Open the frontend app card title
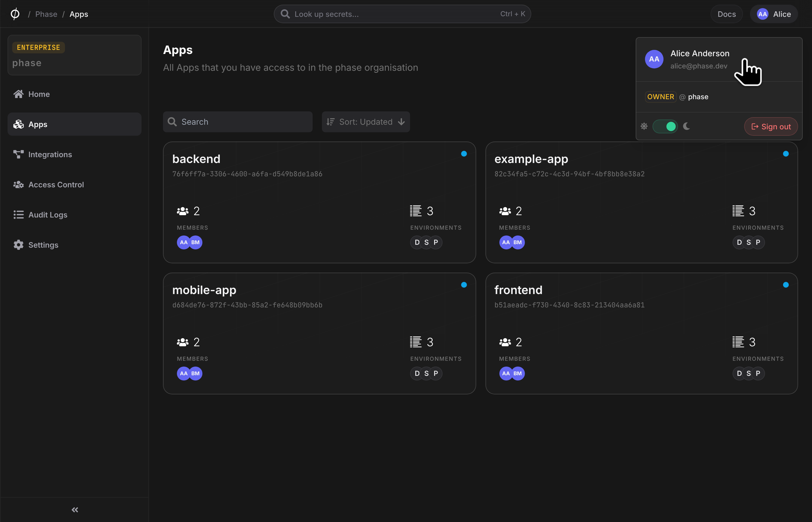The image size is (812, 522). [518, 290]
